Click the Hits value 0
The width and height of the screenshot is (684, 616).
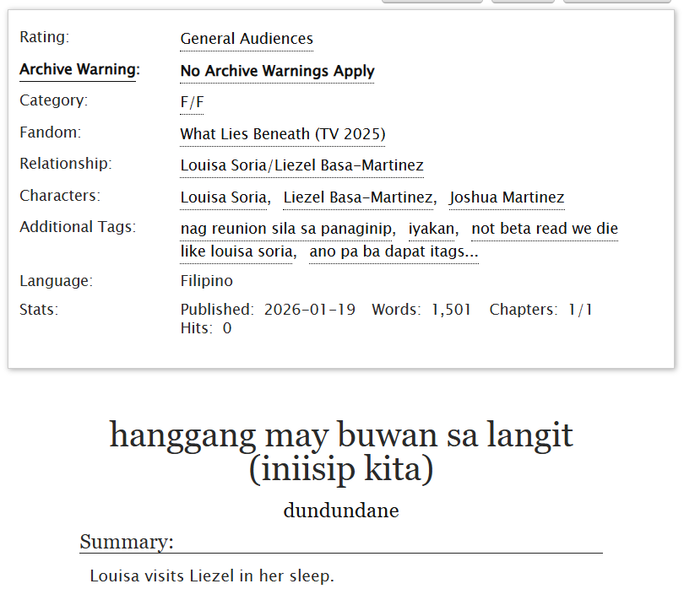coord(227,328)
